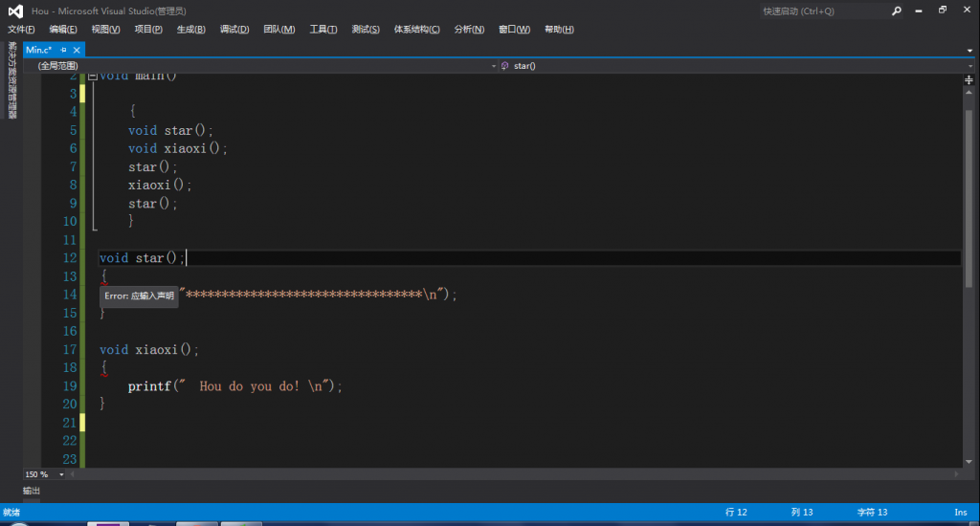Collapse the main() function outline
The width and height of the screenshot is (980, 526).
[x=93, y=76]
